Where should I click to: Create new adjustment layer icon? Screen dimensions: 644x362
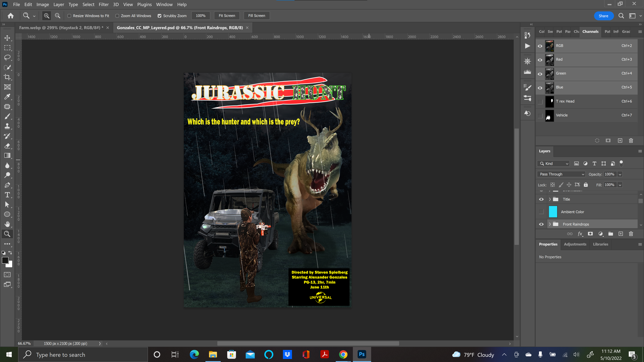point(601,234)
